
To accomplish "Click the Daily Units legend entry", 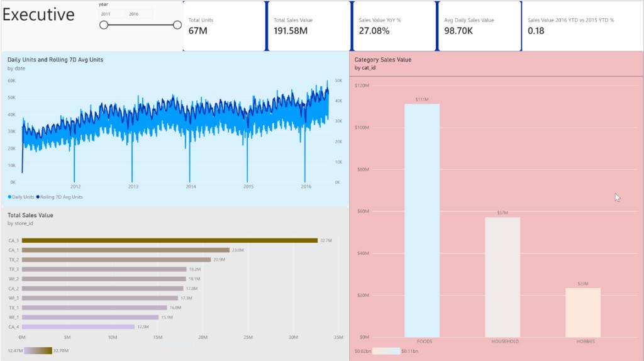I will [x=21, y=197].
